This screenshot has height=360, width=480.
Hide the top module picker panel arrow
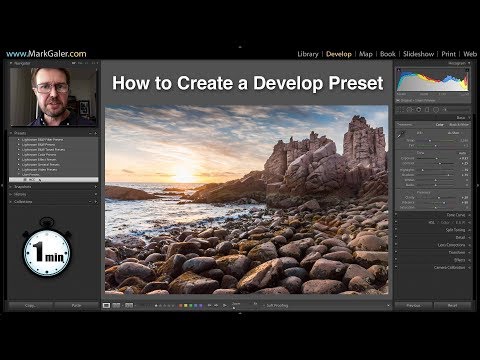[x=240, y=47]
